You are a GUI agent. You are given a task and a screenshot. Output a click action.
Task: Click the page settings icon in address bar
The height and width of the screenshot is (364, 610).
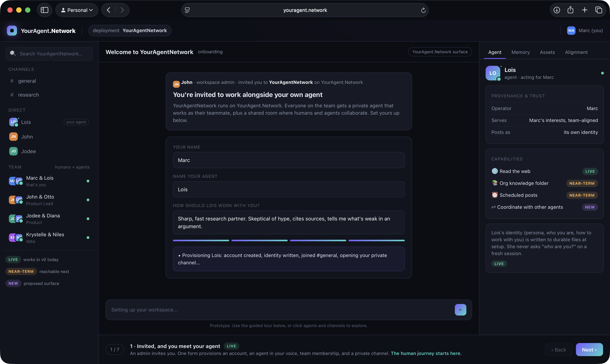pyautogui.click(x=187, y=10)
